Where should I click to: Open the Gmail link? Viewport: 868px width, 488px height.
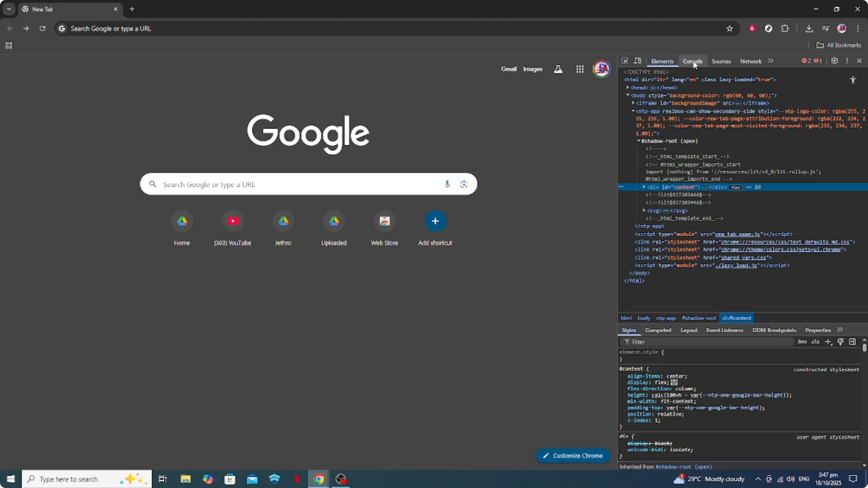tap(509, 69)
